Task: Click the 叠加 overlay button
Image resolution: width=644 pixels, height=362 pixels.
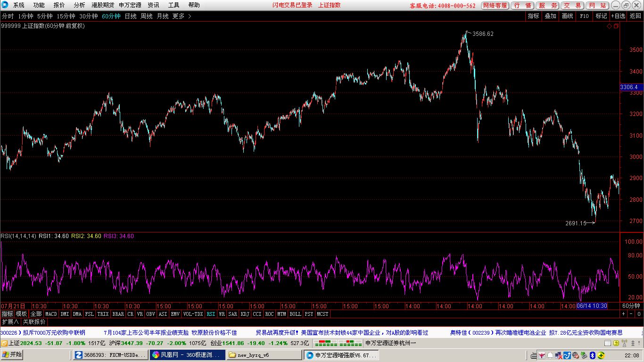Action: [x=551, y=16]
